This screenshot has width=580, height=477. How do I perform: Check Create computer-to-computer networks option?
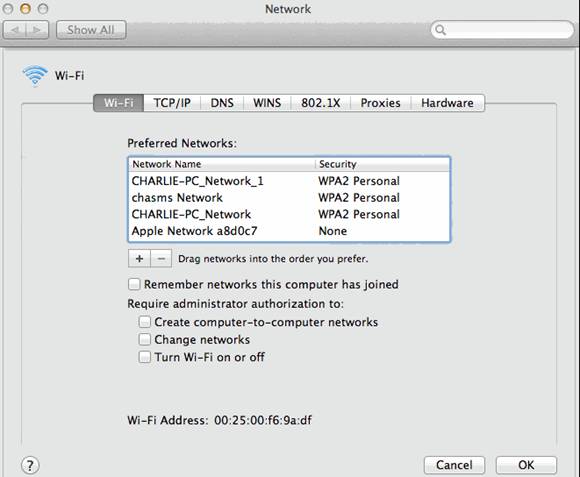pyautogui.click(x=144, y=322)
